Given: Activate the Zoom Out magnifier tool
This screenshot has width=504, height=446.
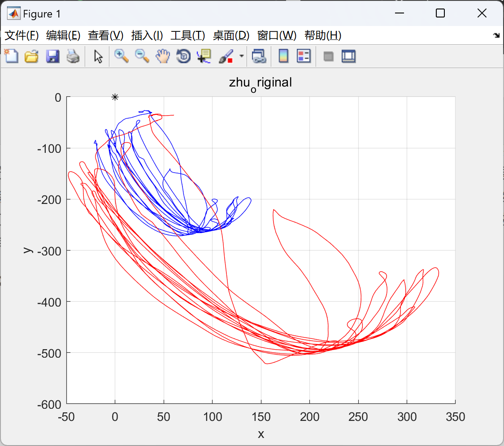Looking at the screenshot, I should click(x=142, y=56).
